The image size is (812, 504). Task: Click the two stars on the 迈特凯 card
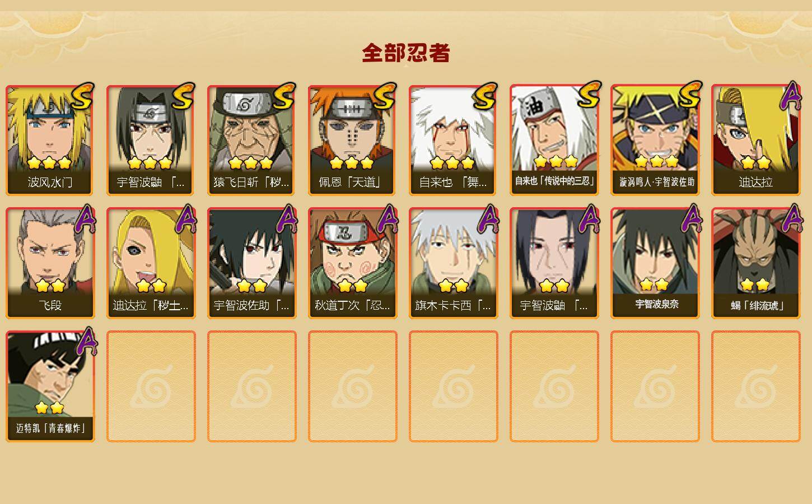49,408
